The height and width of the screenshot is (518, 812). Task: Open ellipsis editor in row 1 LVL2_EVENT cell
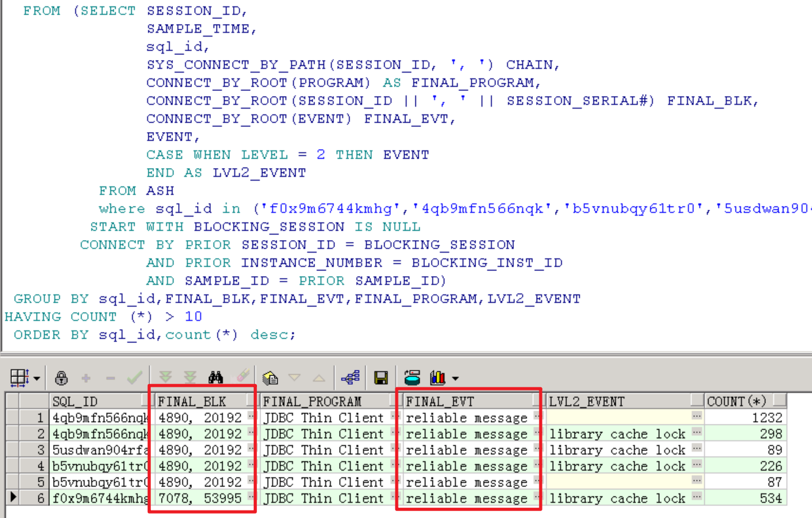click(x=697, y=416)
